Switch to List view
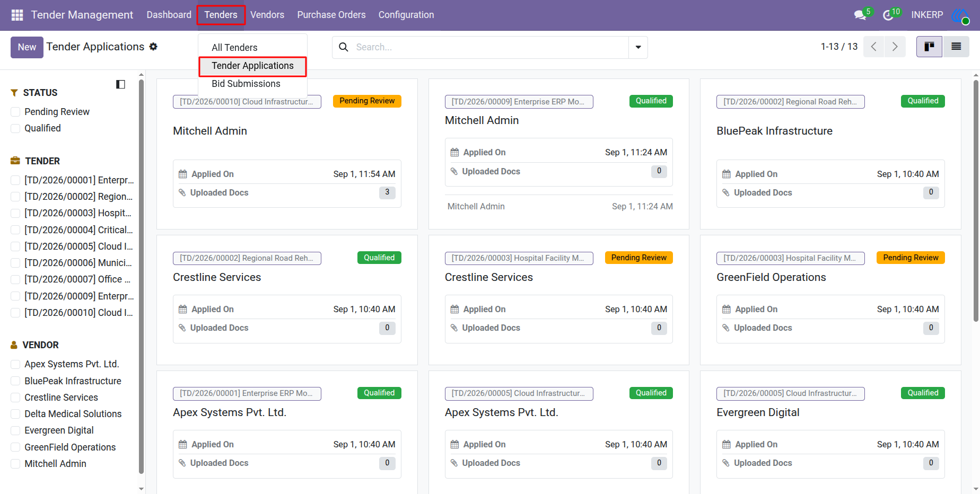Viewport: 980px width, 494px height. point(956,47)
